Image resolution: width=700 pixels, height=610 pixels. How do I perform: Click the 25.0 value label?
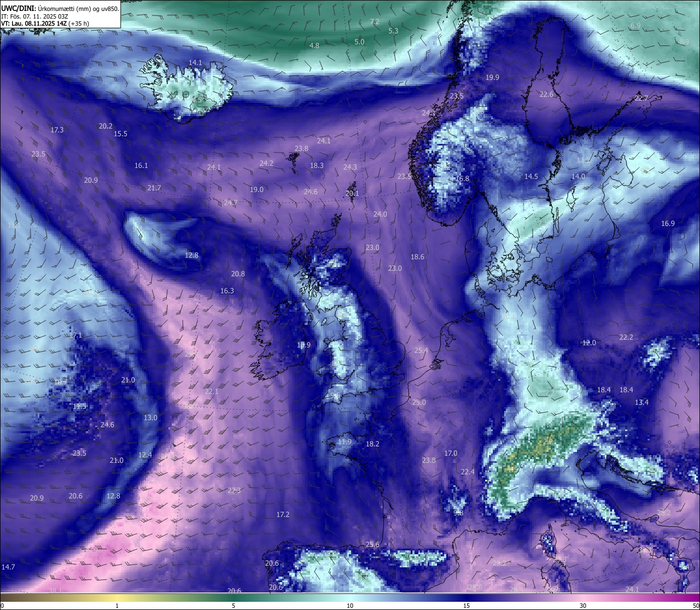coord(419,403)
